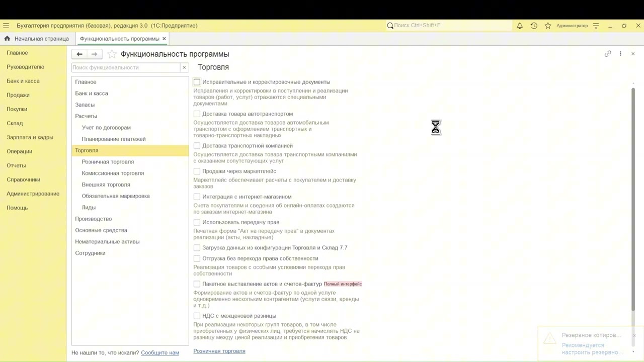Open Администрирование section
The width and height of the screenshot is (644, 362).
[33, 194]
